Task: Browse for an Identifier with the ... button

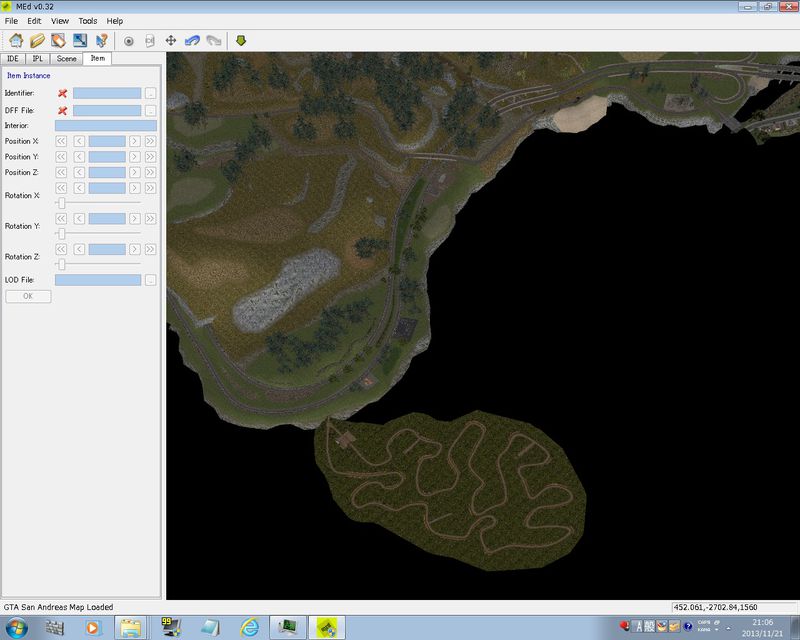Action: [150, 93]
